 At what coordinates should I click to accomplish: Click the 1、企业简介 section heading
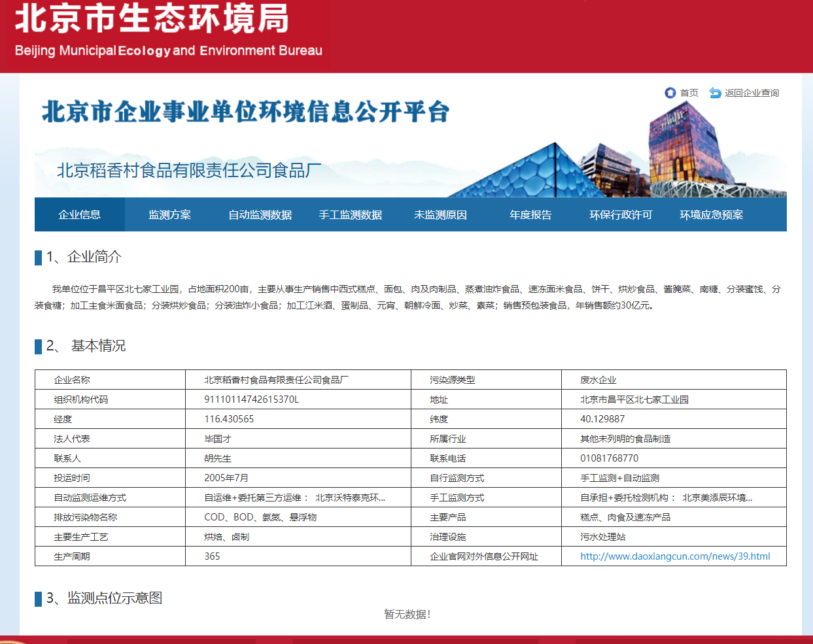tap(84, 257)
